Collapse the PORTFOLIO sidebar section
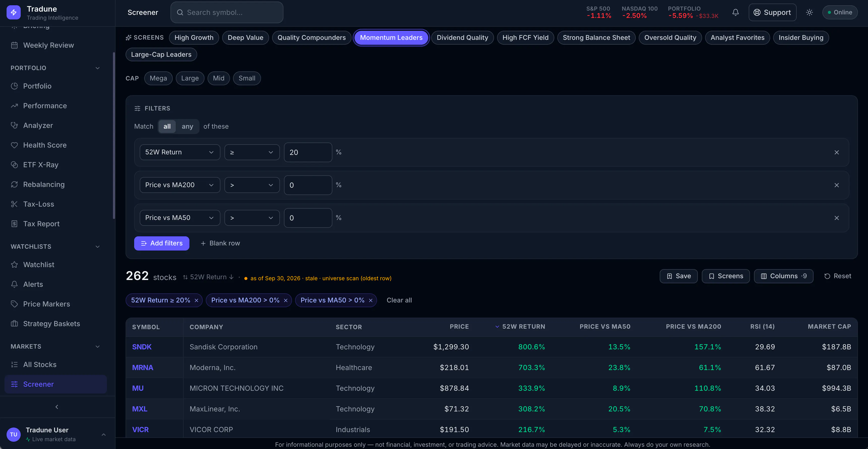868x449 pixels. pos(97,68)
